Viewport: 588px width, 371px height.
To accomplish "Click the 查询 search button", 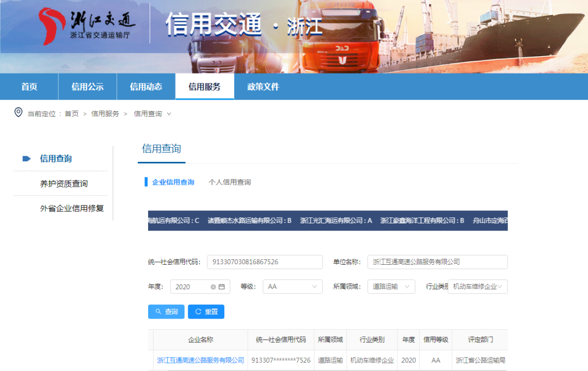I will click(166, 312).
